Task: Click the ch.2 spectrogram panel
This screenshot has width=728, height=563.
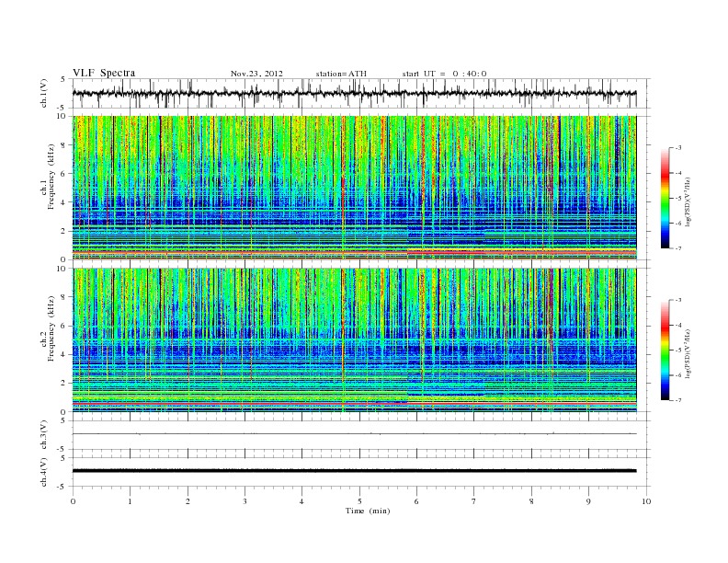Action: pyautogui.click(x=354, y=340)
